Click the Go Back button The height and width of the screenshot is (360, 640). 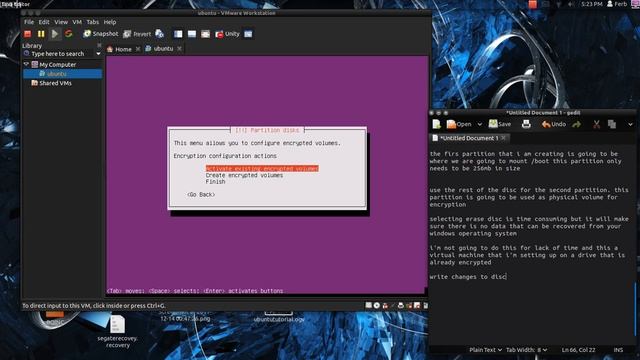(201, 195)
